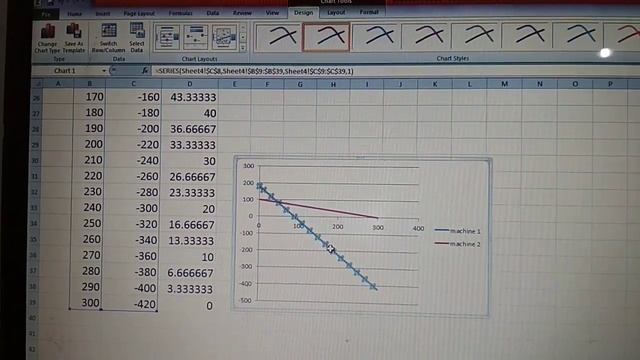
Task: Click the blue machine 1 line end
Action: [x=373, y=287]
